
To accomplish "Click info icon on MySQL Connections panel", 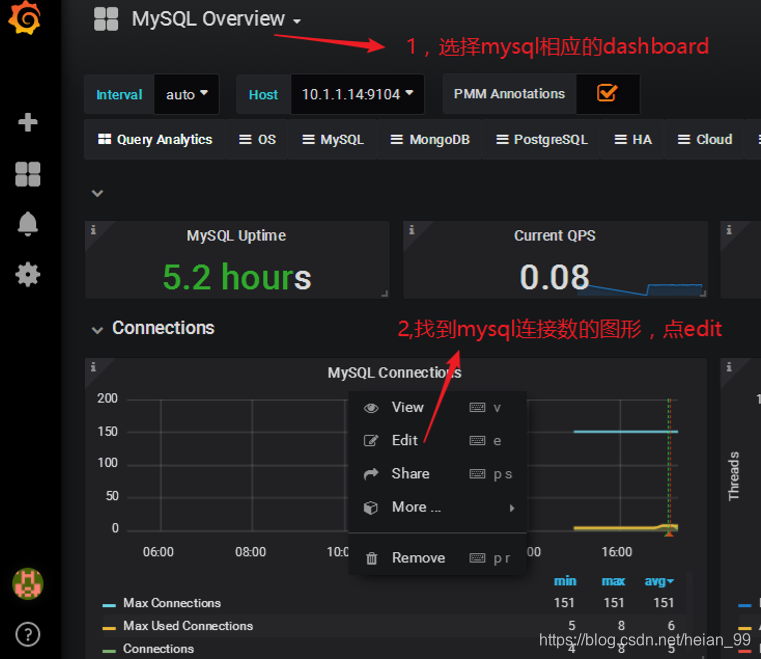I will (93, 367).
